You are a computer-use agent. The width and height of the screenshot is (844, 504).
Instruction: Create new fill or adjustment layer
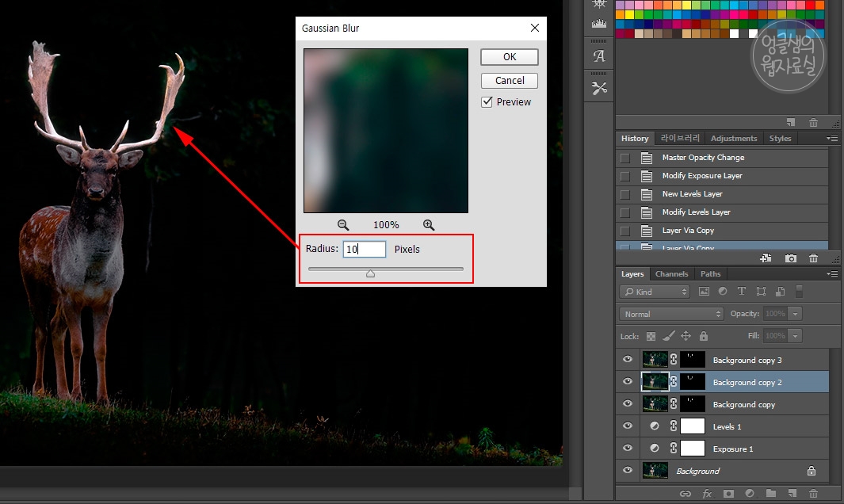tap(749, 493)
